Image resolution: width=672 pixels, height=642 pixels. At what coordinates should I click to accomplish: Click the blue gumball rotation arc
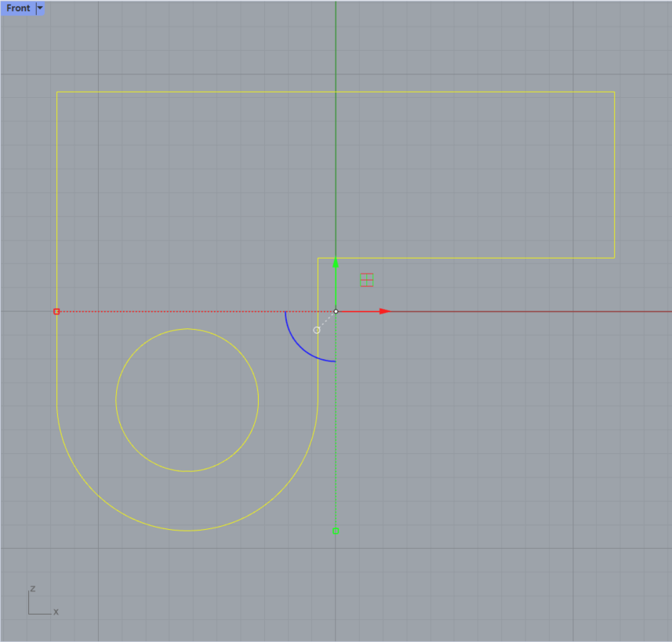[299, 348]
